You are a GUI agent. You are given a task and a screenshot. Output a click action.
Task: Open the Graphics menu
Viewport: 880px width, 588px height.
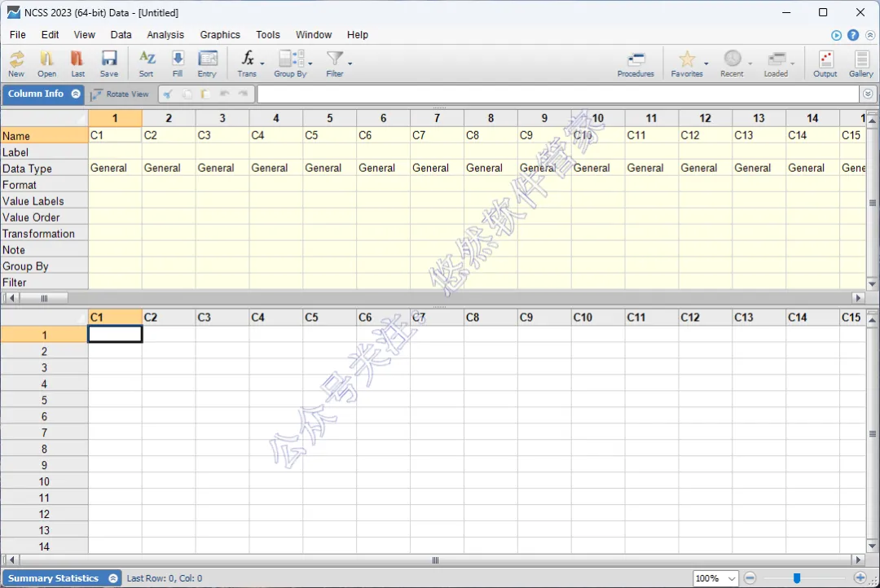tap(220, 35)
